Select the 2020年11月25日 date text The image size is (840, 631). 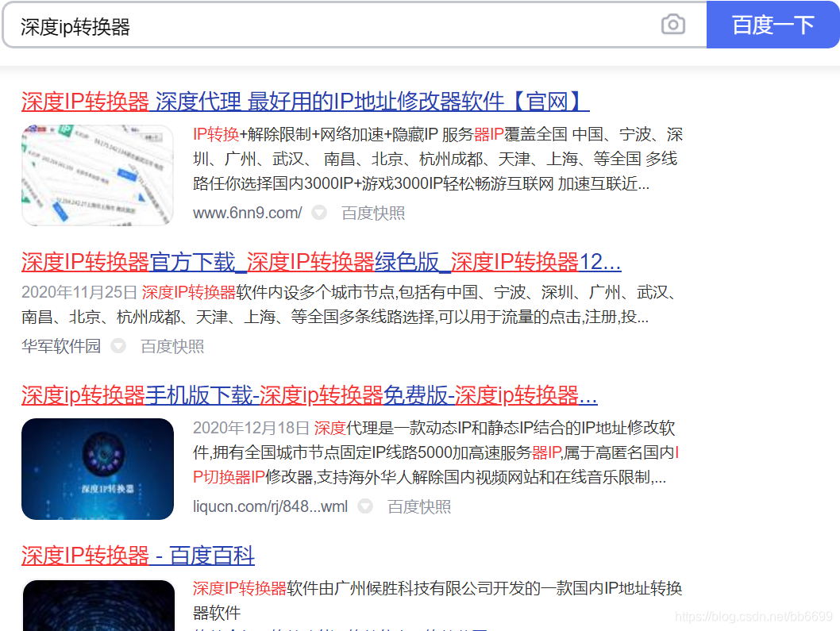tap(79, 292)
